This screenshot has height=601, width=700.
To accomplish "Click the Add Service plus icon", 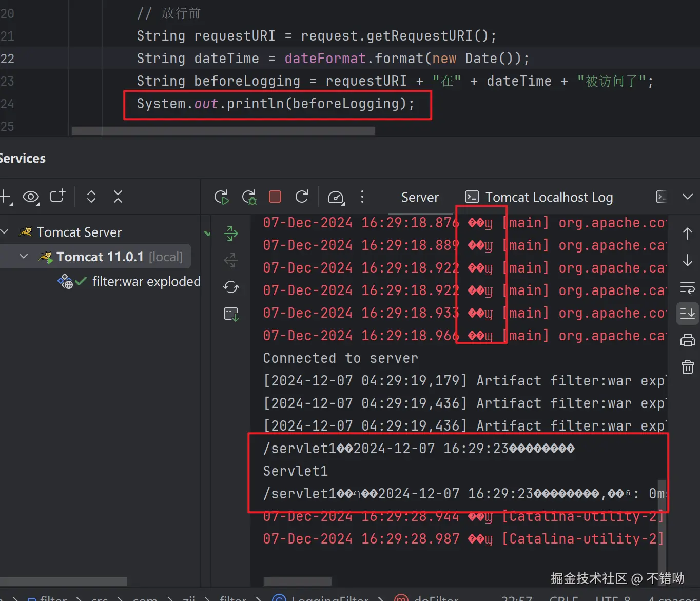I will 6,197.
